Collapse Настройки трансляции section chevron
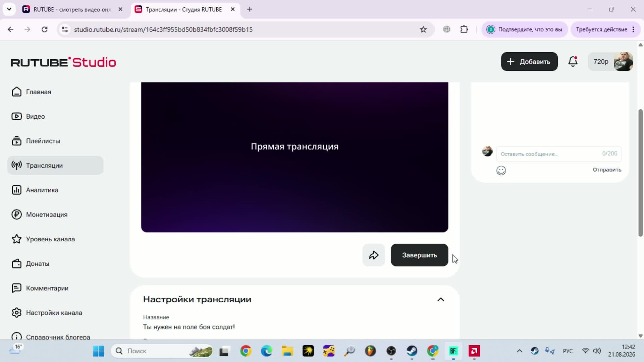This screenshot has width=644, height=362. (x=441, y=299)
